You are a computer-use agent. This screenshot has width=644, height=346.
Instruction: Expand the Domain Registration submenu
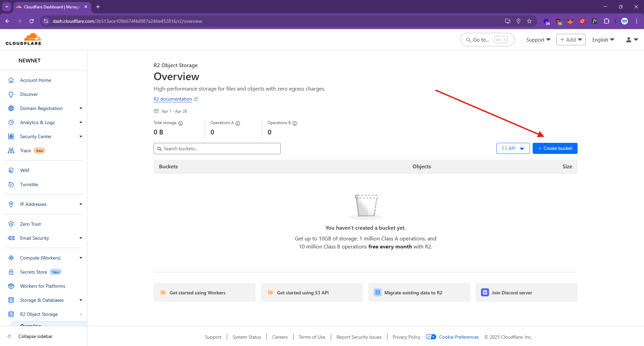[80, 108]
